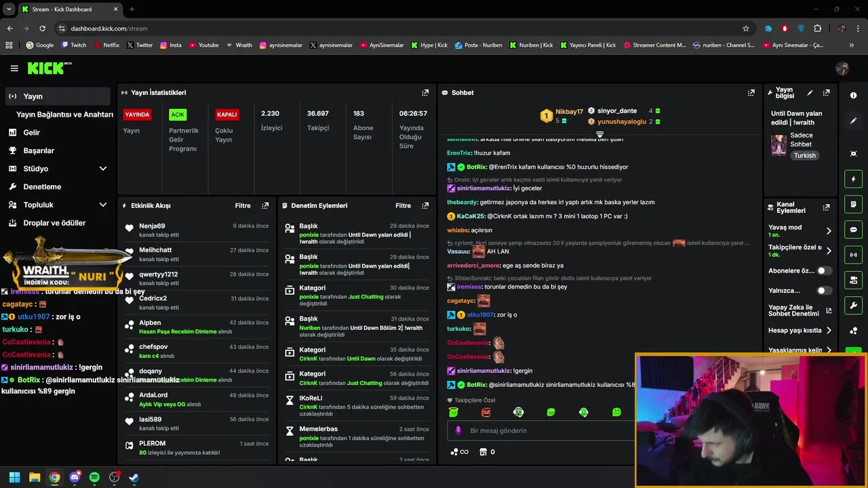Open Yavaş mod options arrow

pos(829,230)
